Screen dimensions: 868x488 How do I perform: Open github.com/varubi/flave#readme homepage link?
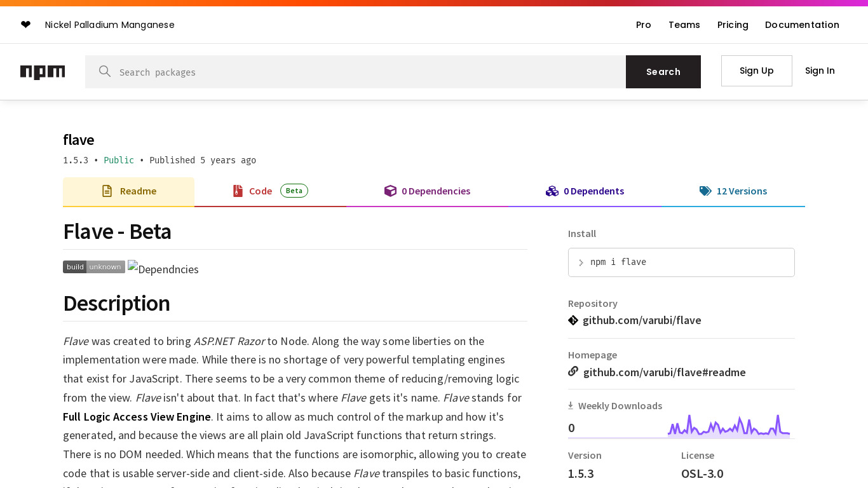tap(665, 372)
